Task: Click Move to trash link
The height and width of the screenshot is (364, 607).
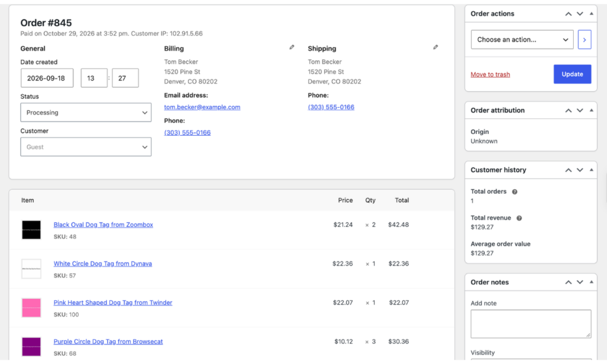Action: tap(490, 74)
